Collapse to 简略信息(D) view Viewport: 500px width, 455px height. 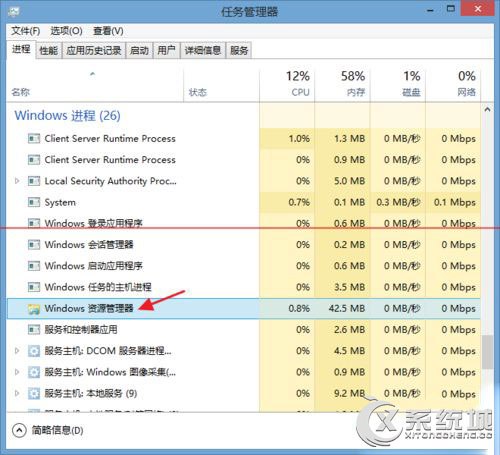[47, 430]
